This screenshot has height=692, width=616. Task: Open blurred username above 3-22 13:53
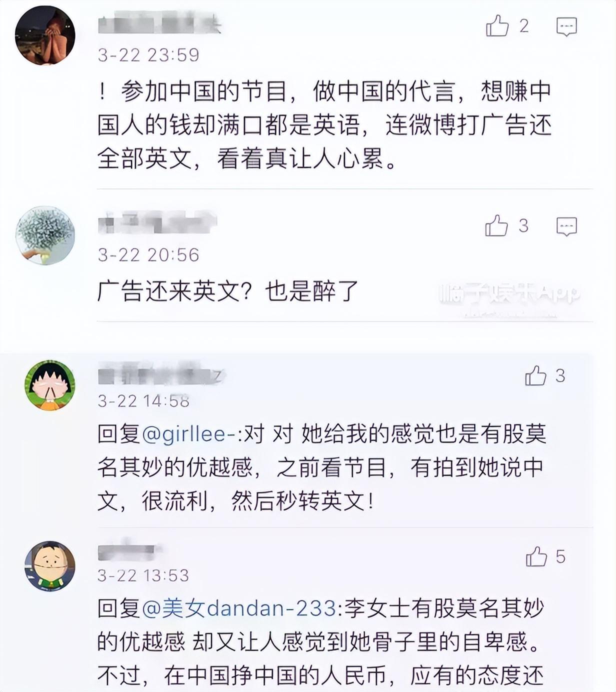[x=127, y=552]
